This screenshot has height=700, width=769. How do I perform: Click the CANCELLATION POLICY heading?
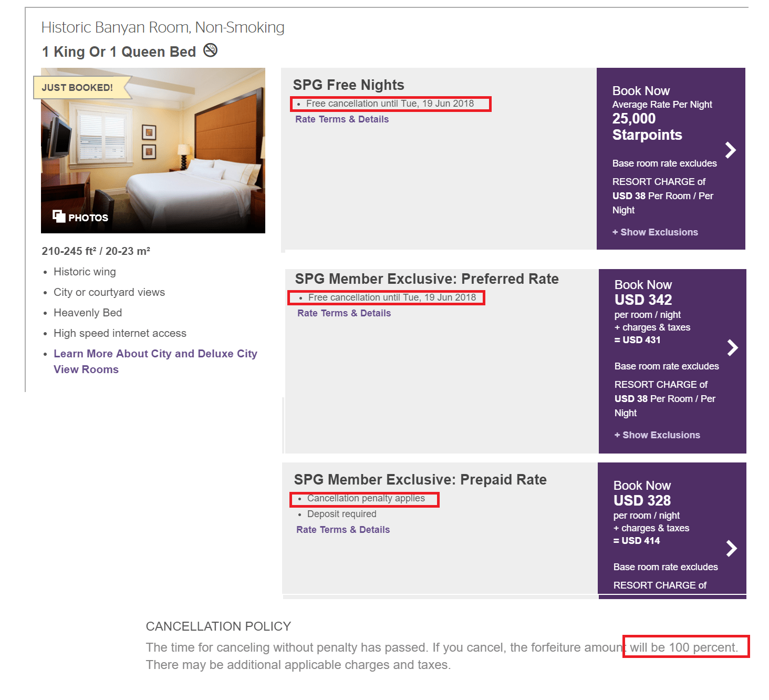[x=219, y=626]
